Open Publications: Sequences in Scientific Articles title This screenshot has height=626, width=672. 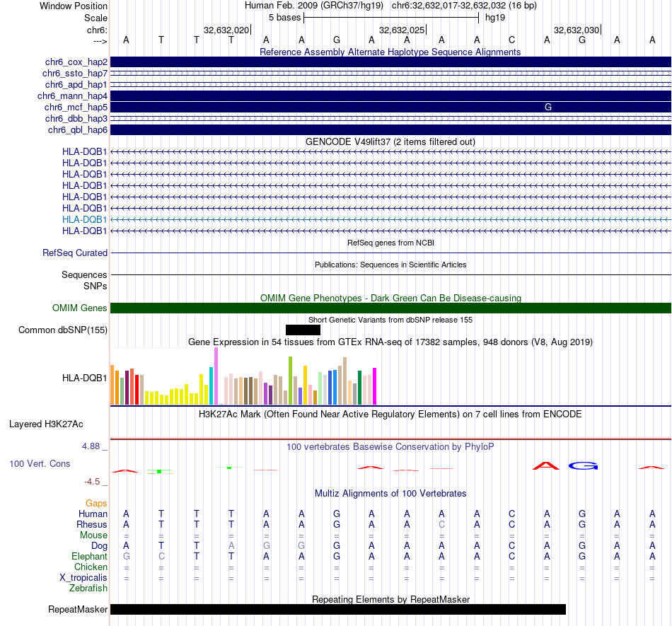click(x=390, y=265)
